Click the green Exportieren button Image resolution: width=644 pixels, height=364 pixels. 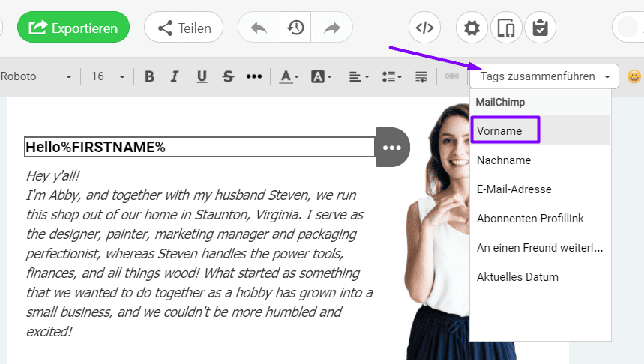(73, 28)
